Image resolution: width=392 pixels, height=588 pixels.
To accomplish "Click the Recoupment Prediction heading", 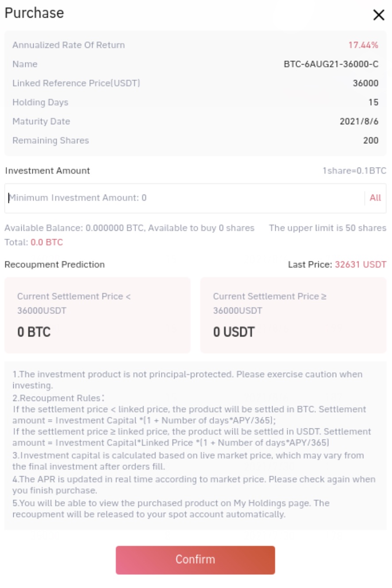I will pyautogui.click(x=54, y=264).
